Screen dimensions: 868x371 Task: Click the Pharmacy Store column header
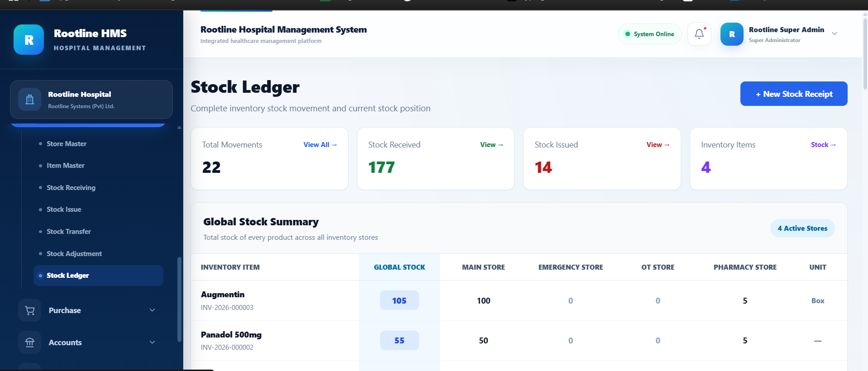coord(745,267)
